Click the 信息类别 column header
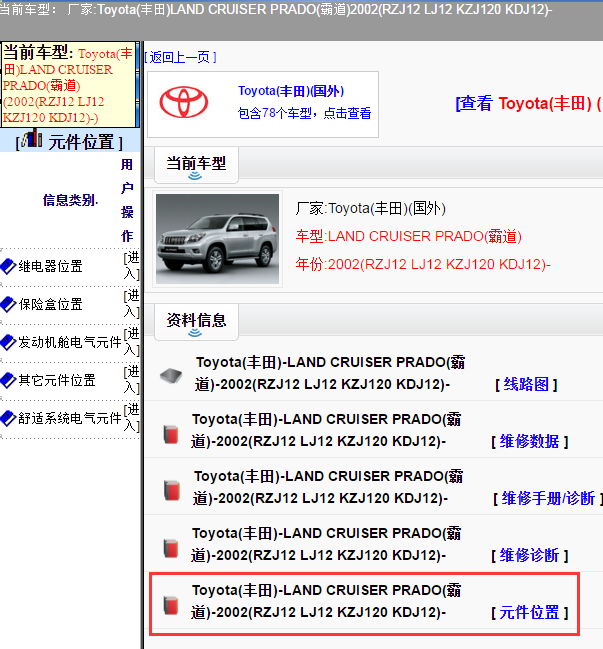Screen dimensions: 603x649 pos(70,200)
